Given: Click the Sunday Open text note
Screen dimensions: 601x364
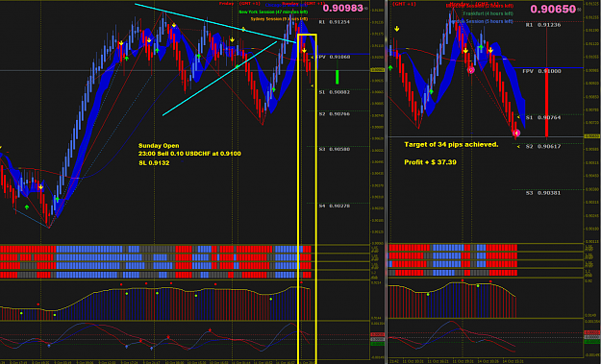Looking at the screenshot, I should tap(159, 146).
